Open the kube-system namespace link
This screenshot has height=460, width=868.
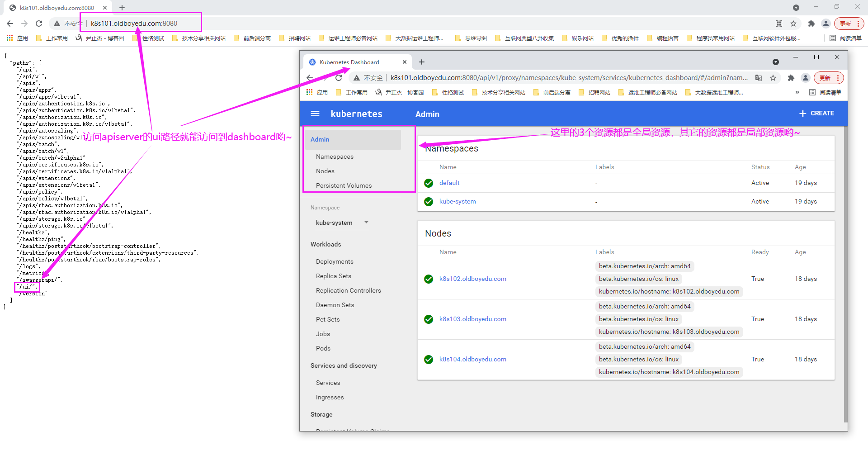point(457,201)
